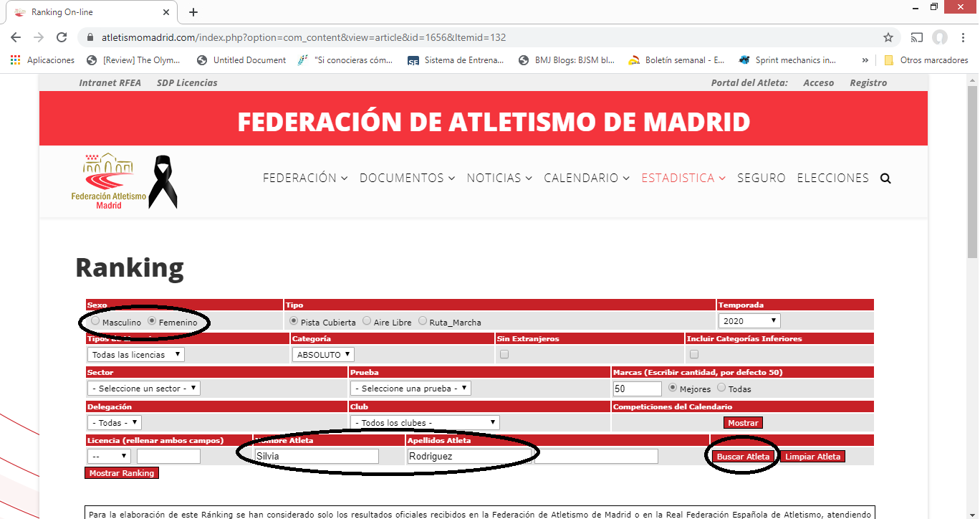Open the Delegación 'Todas' dropdown
Viewport: 980px width, 519px height.
tap(115, 423)
